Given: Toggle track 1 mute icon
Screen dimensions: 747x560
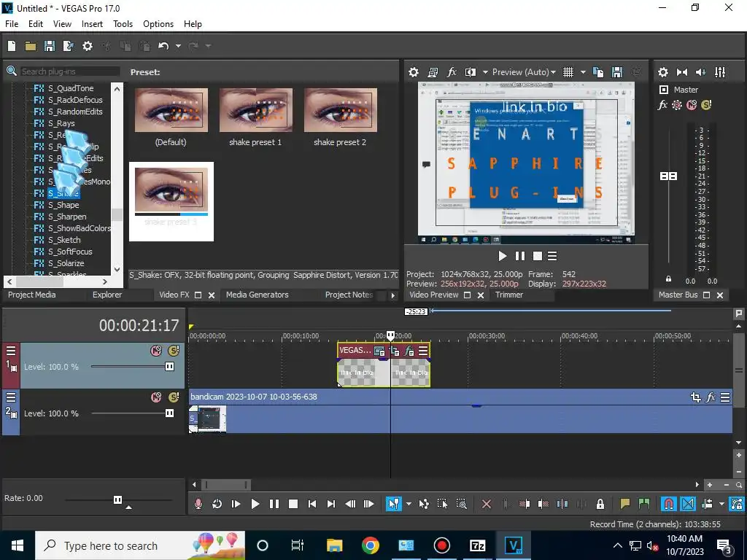Looking at the screenshot, I should pos(156,351).
